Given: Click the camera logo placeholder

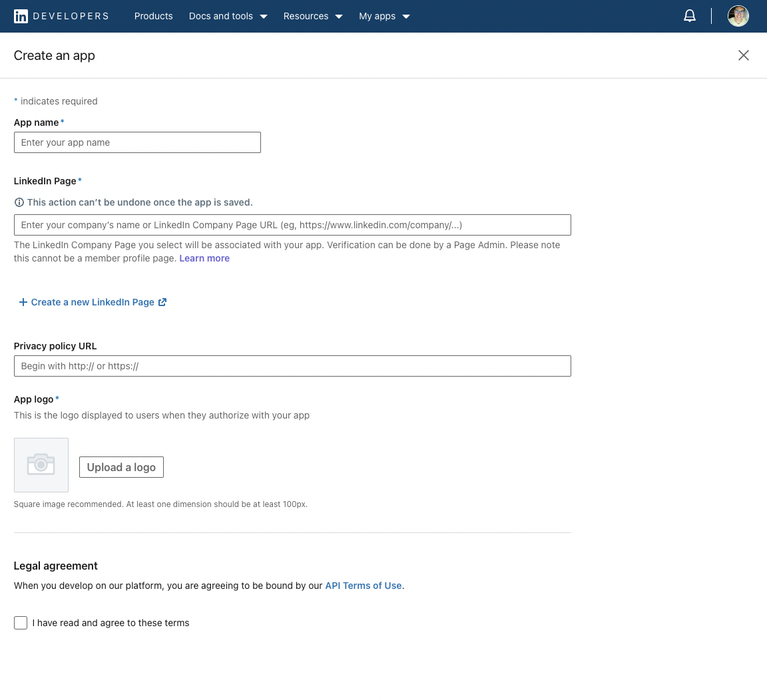Looking at the screenshot, I should pyautogui.click(x=41, y=465).
